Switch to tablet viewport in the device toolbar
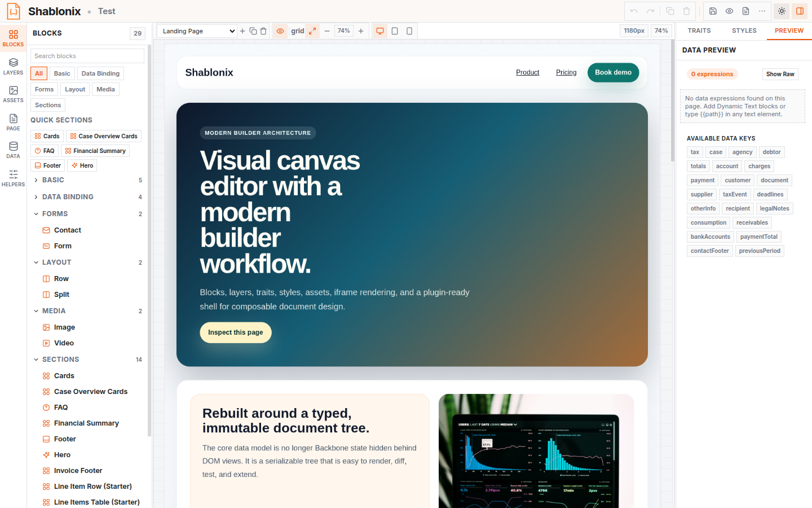The image size is (812, 508). tap(395, 31)
